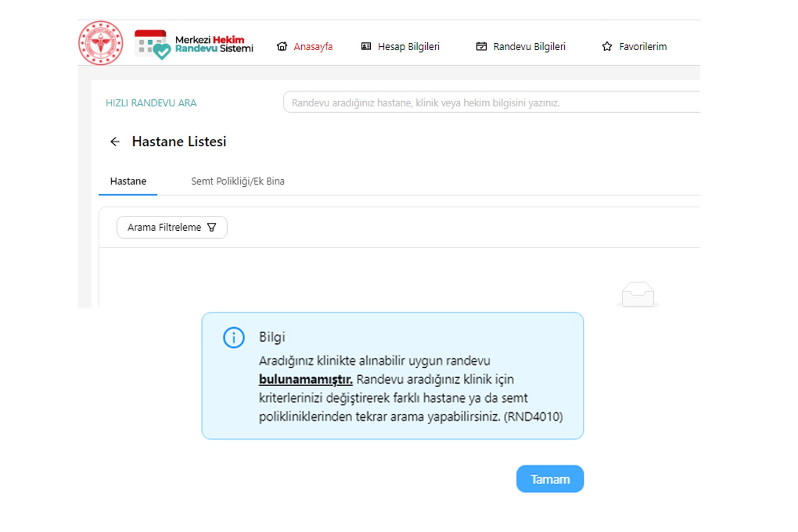Select the Hastane tab
The width and height of the screenshot is (798, 532).
click(128, 181)
